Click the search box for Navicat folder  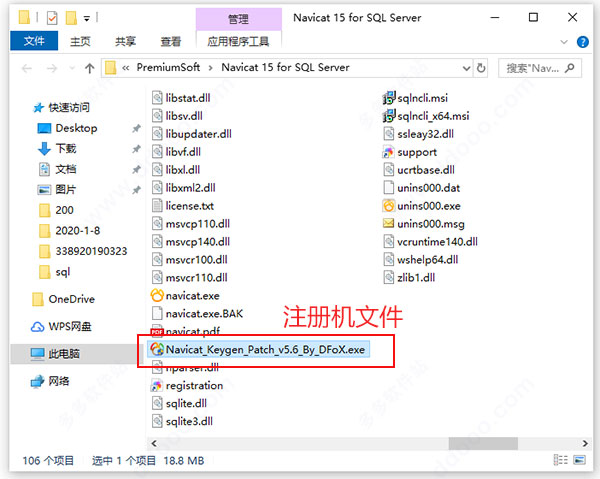pos(540,68)
